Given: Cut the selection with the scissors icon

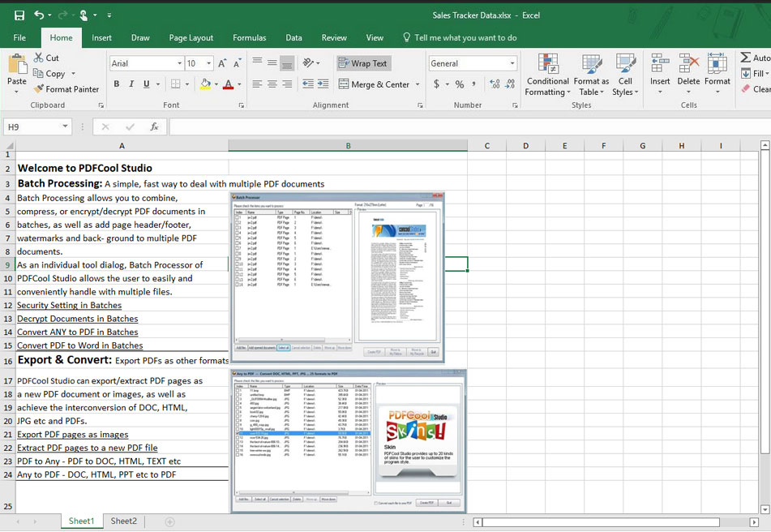Looking at the screenshot, I should tap(45, 58).
